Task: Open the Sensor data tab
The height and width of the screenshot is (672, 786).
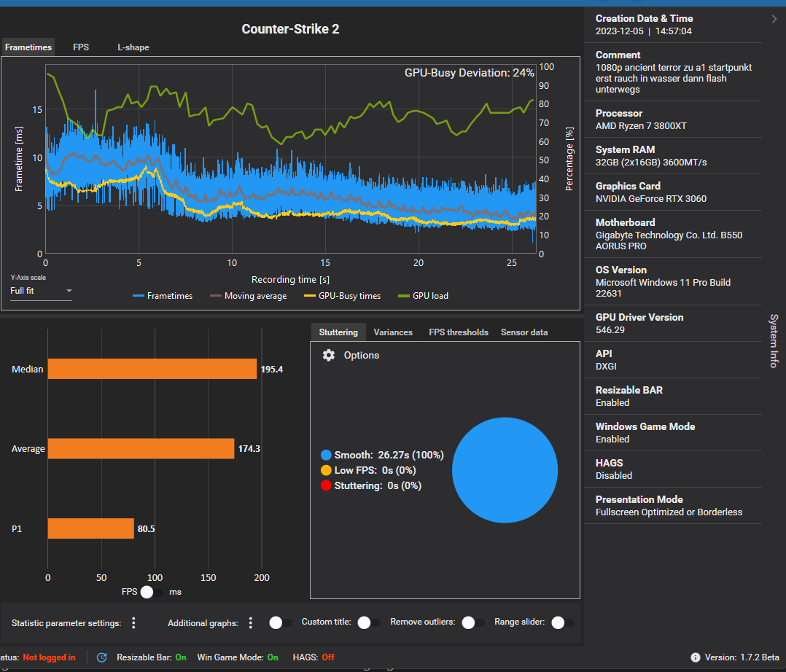Action: coord(524,332)
